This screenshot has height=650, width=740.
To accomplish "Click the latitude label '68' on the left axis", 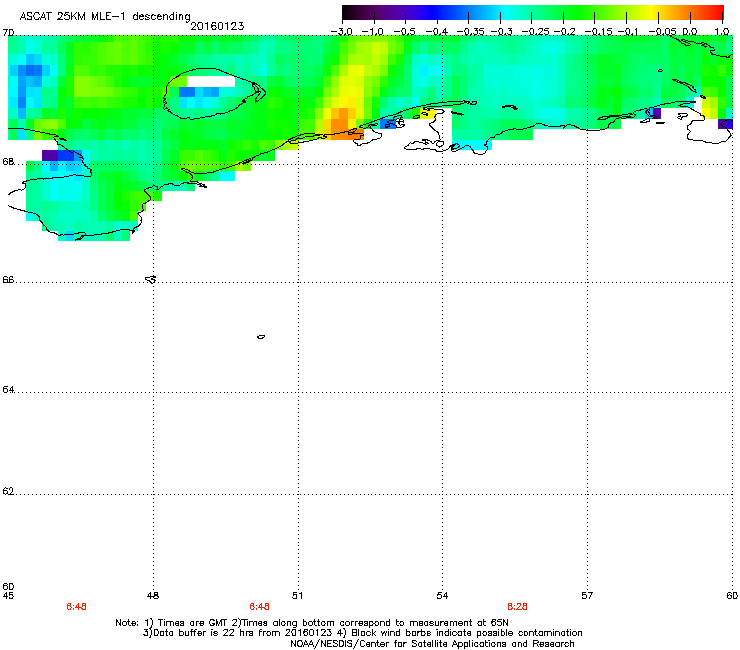I will click(x=8, y=162).
